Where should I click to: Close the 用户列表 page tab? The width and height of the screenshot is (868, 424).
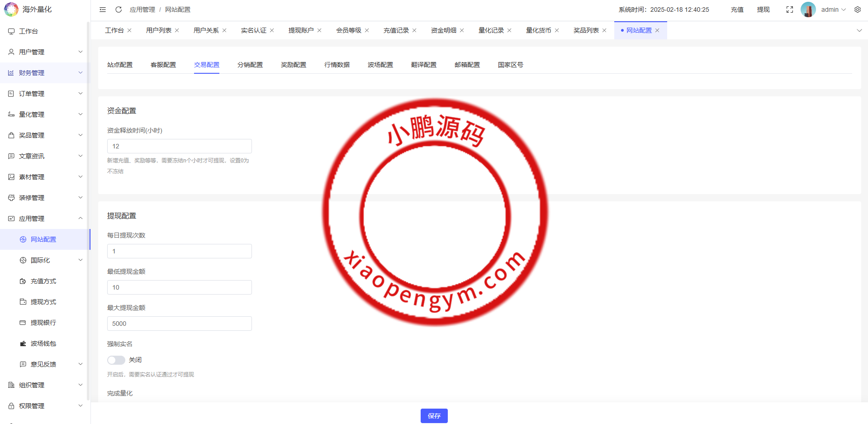(177, 30)
